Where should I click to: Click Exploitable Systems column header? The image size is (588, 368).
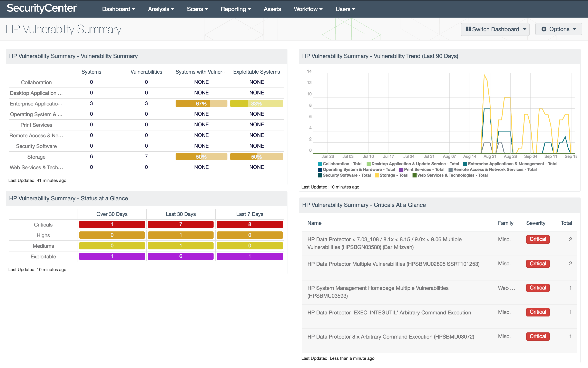pos(257,72)
